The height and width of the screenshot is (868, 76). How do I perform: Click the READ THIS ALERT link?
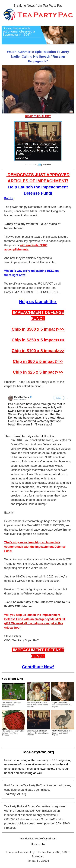[38, 116]
